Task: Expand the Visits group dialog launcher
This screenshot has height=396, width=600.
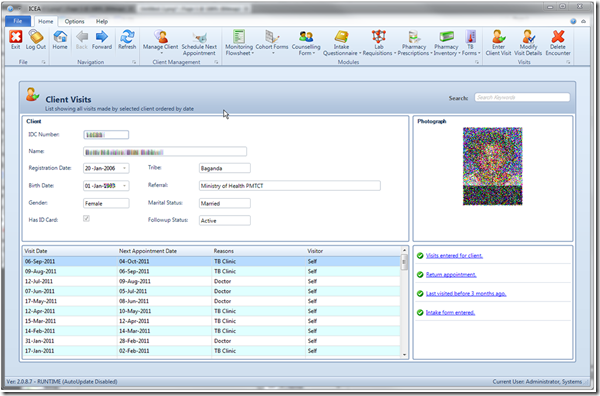Action: click(x=568, y=62)
